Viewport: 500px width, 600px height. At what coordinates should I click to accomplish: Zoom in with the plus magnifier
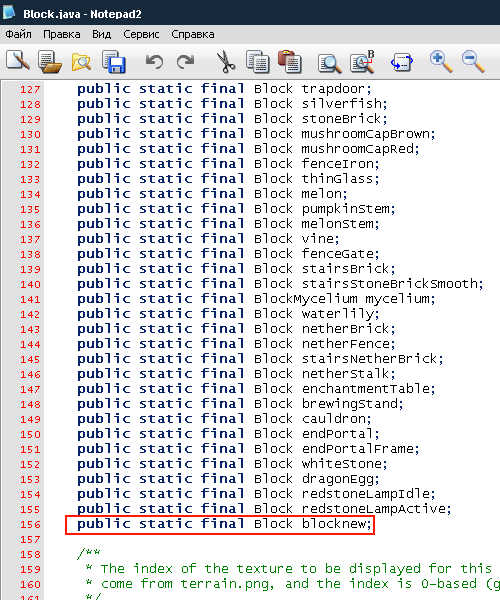point(441,61)
